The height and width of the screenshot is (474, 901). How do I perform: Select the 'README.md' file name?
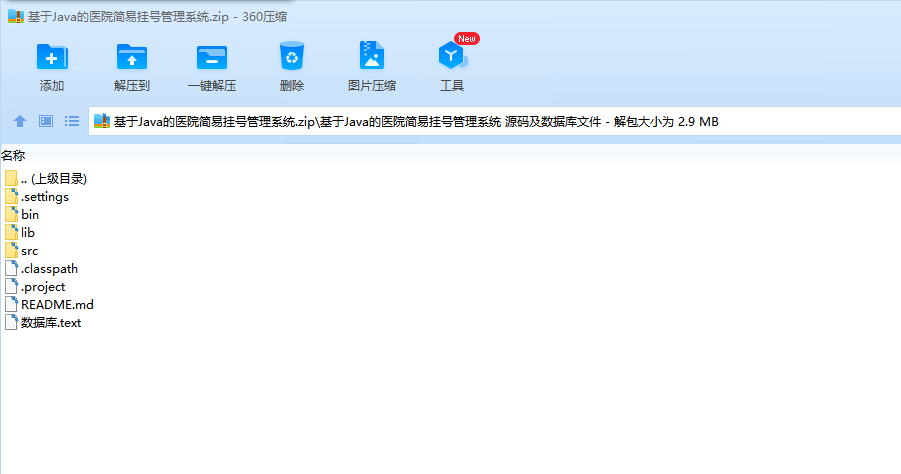click(x=57, y=305)
